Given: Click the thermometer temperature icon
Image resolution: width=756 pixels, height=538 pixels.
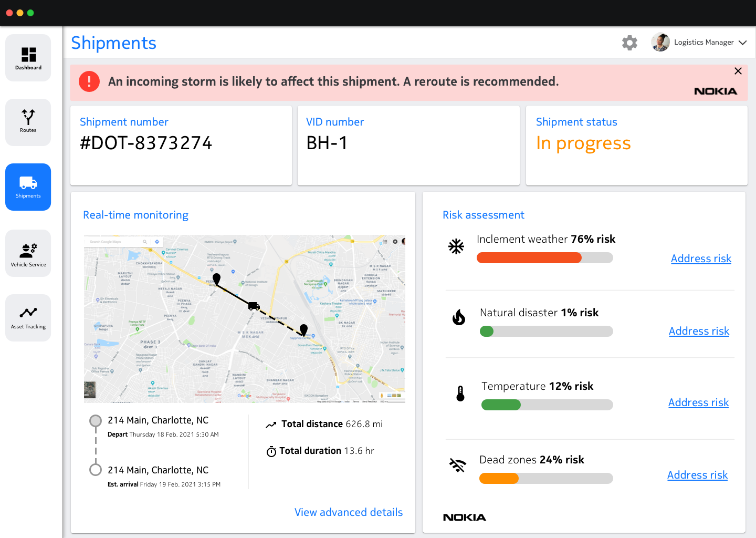Looking at the screenshot, I should 460,393.
